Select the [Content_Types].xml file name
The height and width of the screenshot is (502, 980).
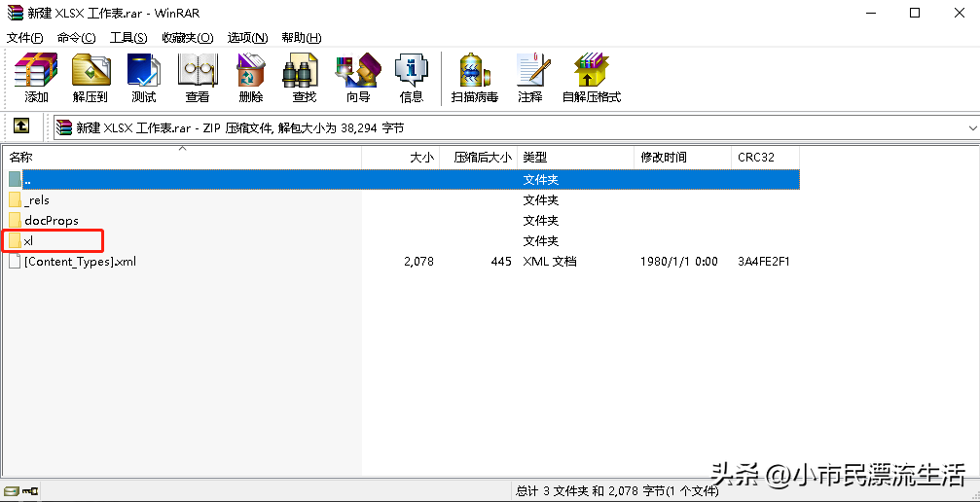click(x=80, y=262)
